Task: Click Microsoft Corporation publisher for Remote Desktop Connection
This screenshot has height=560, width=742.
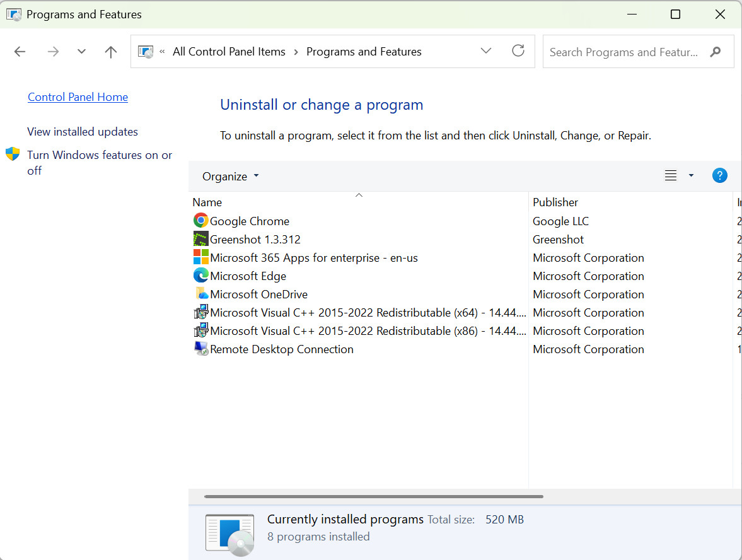Action: pyautogui.click(x=588, y=349)
